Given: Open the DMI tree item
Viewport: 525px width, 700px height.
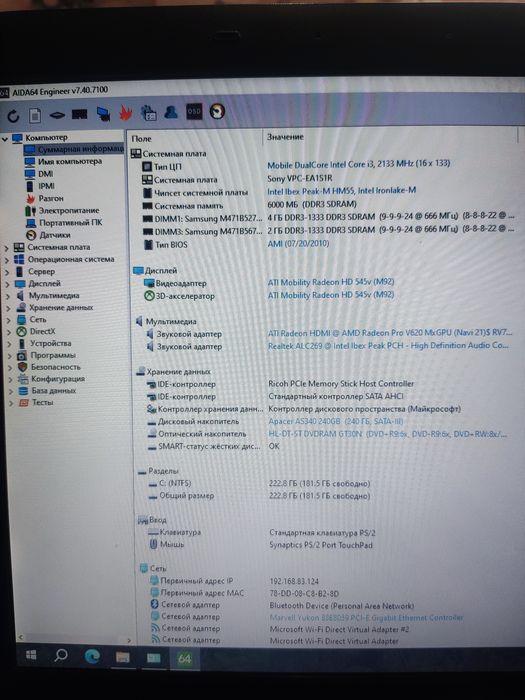Looking at the screenshot, I should tap(45, 174).
